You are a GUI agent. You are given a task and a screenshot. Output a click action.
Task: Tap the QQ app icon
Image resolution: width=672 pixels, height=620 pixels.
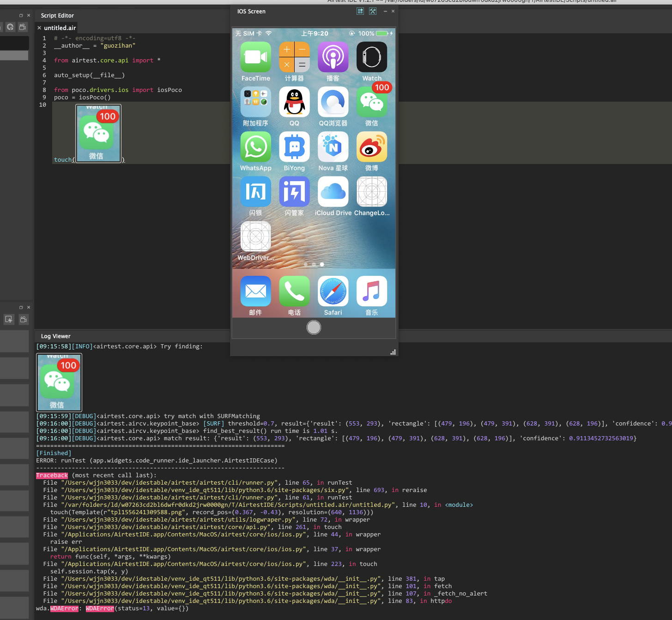(x=294, y=103)
